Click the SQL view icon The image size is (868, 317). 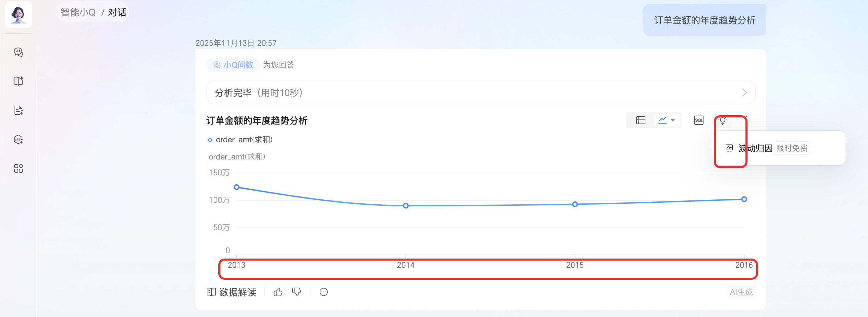click(699, 120)
